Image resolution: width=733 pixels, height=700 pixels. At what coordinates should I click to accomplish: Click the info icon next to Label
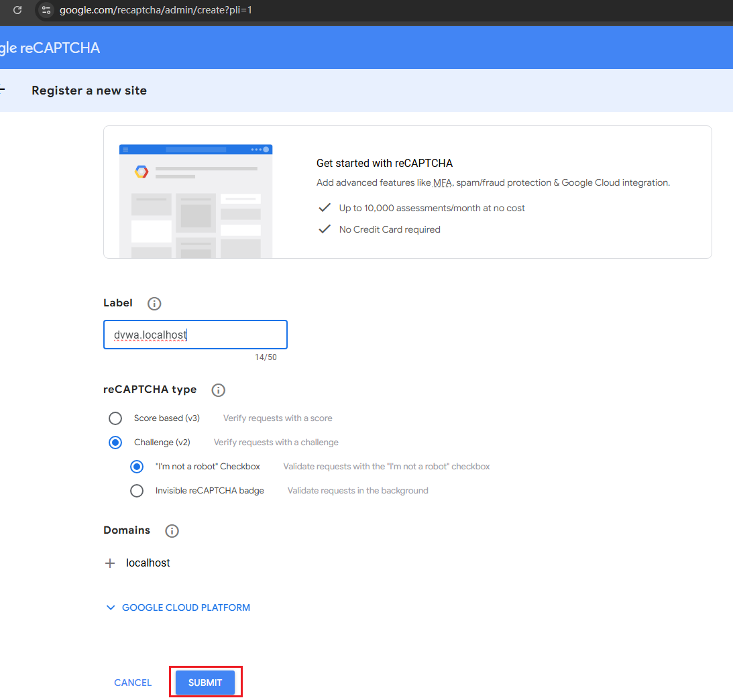click(154, 303)
